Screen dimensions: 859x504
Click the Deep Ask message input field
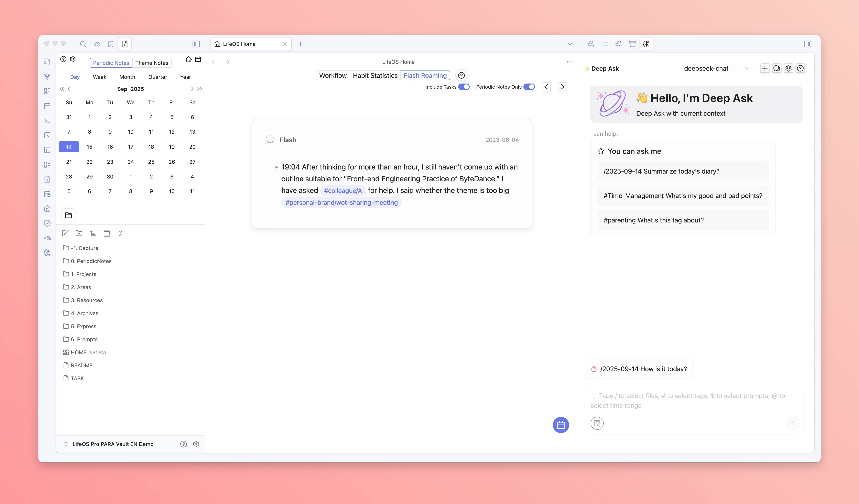point(692,401)
